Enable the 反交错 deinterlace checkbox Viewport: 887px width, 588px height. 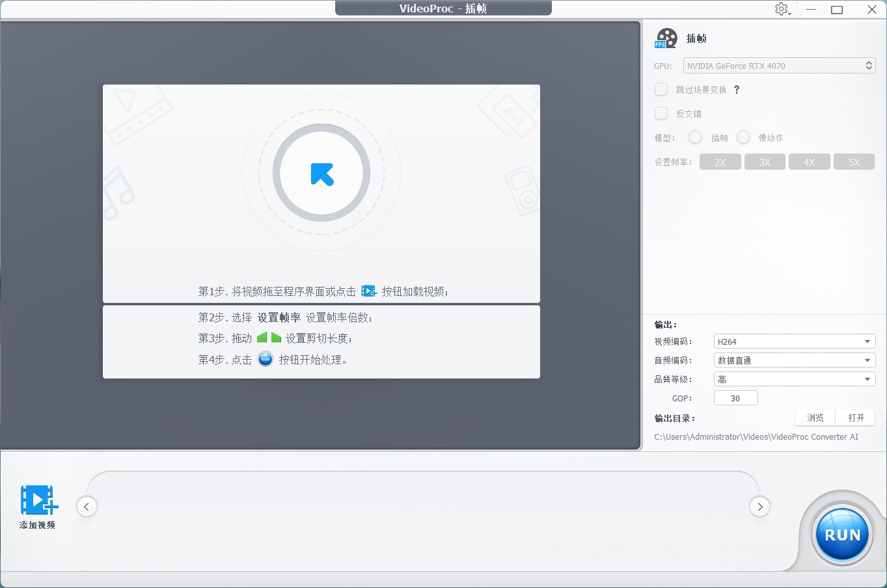(661, 113)
